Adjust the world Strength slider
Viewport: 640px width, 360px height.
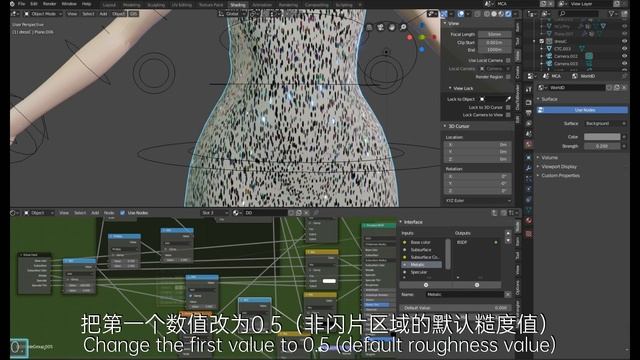pyautogui.click(x=602, y=146)
